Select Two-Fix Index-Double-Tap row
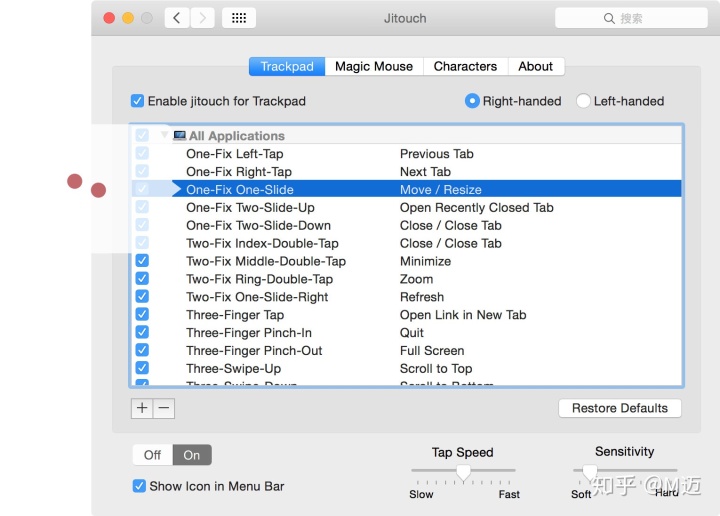Image resolution: width=720 pixels, height=516 pixels. pos(406,243)
